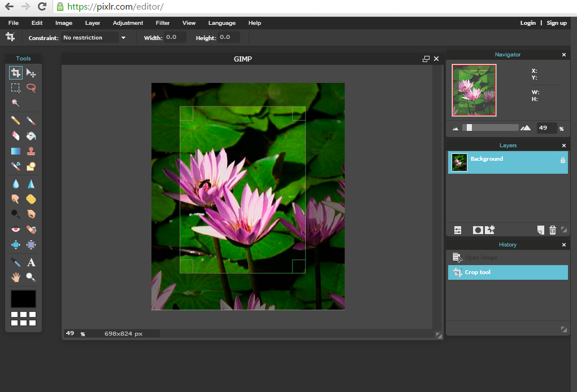Select the Crop tool in Tools panel
The image size is (577, 392).
point(15,73)
